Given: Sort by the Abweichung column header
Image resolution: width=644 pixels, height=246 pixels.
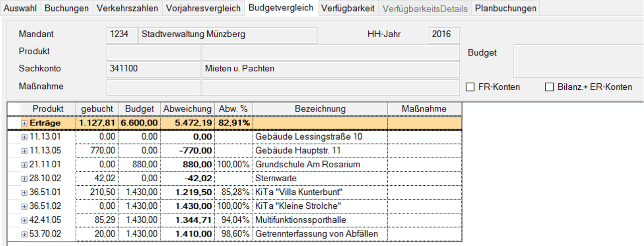Looking at the screenshot, I should tap(187, 109).
